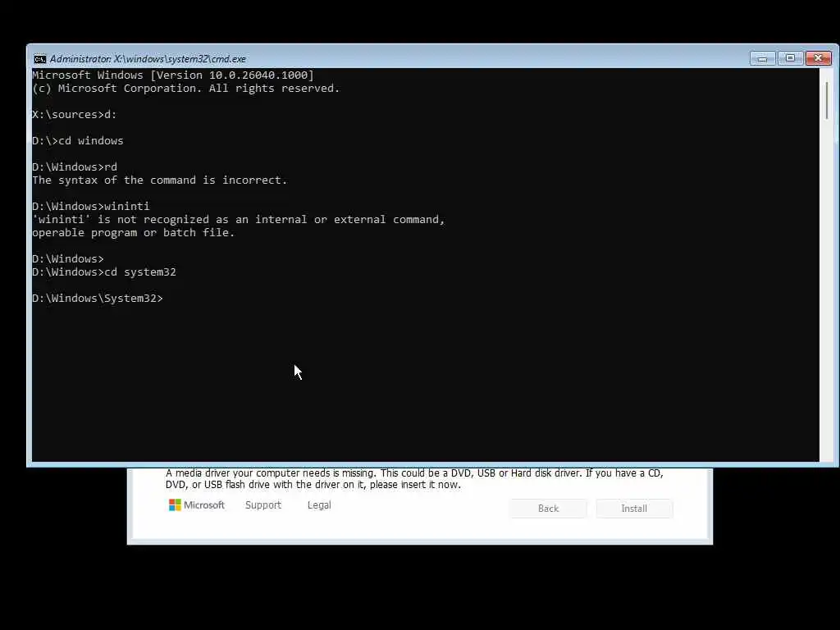Click the cmd.exe icon in the title bar
Image resolution: width=840 pixels, height=630 pixels.
pos(39,59)
